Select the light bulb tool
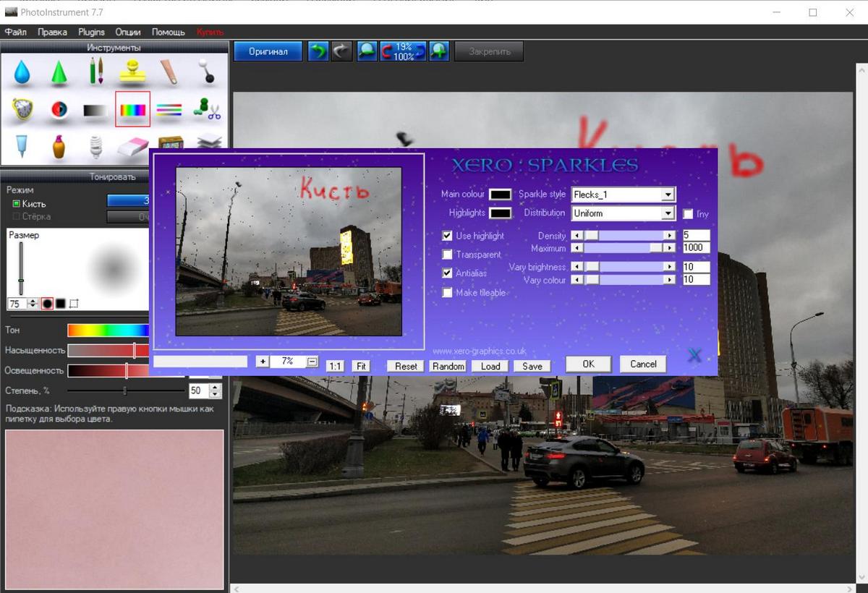868x593 pixels. pos(95,147)
